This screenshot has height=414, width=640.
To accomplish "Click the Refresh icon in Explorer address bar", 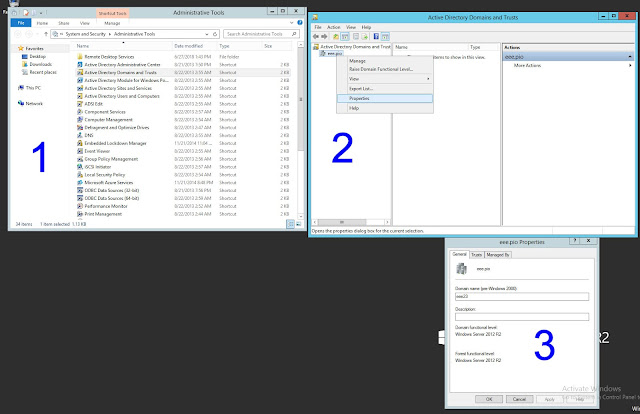I will 215,34.
